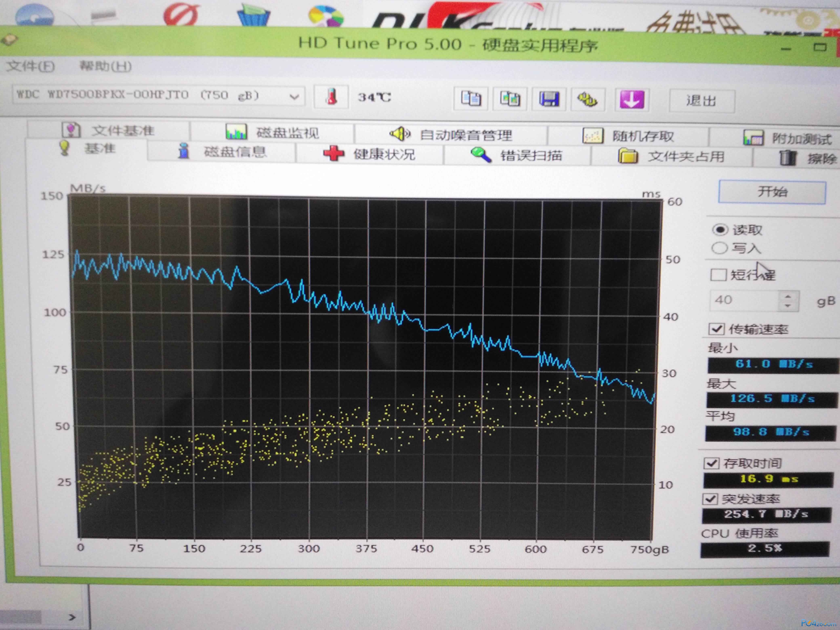Open the 帮助(H) menu
Viewport: 840px width, 630px height.
(x=105, y=66)
